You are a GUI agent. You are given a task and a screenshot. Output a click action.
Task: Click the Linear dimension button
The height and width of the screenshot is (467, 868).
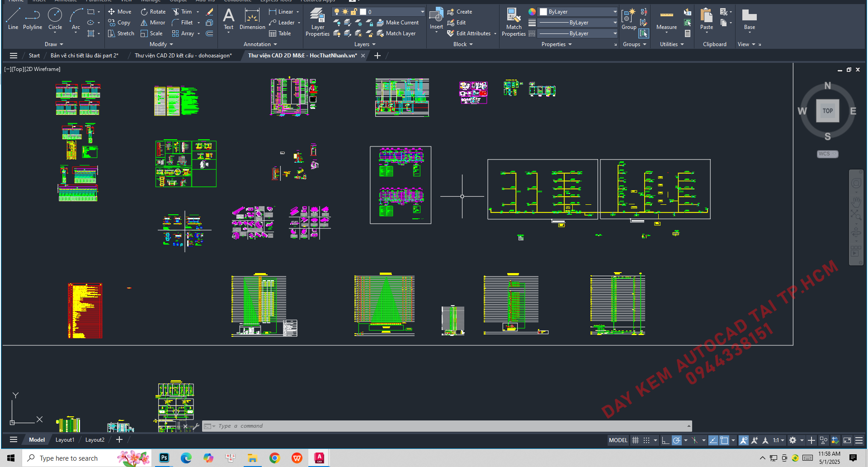tap(281, 12)
